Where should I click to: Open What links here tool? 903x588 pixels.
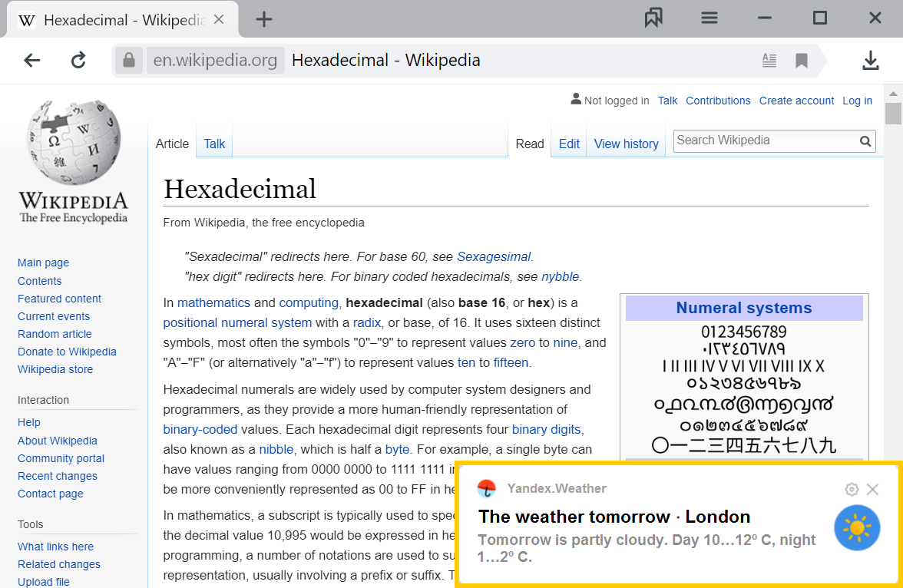(55, 547)
